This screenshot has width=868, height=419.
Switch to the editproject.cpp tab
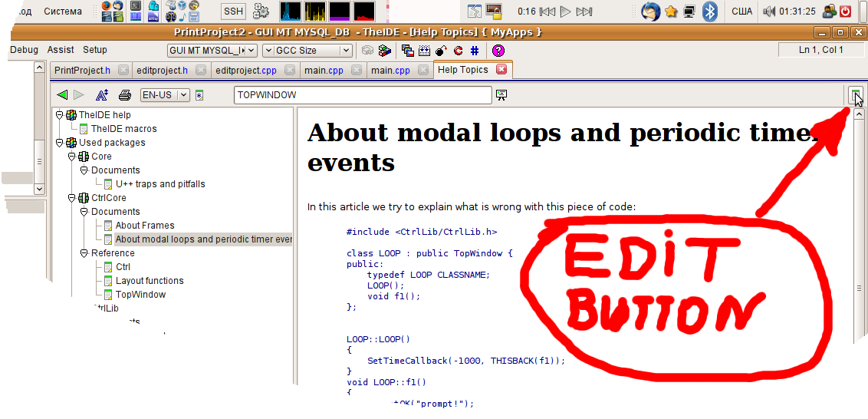click(x=245, y=70)
